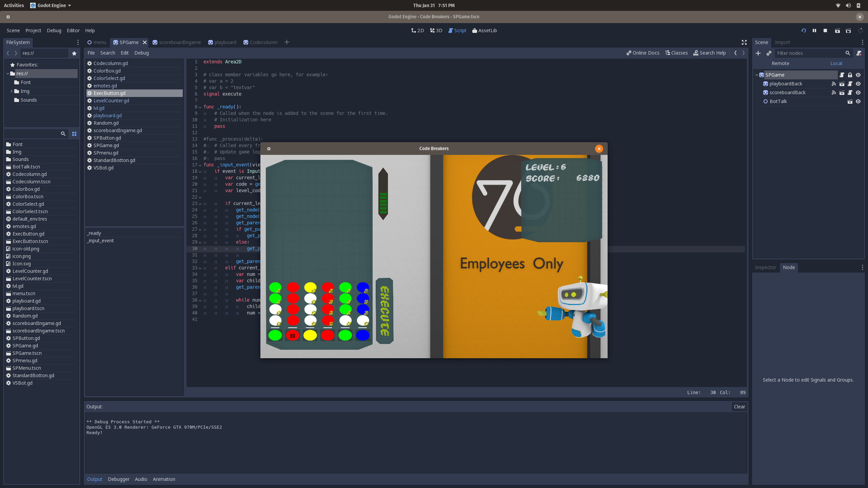Open playboard.gd in the script list
The image size is (868, 488).
pyautogui.click(x=107, y=116)
